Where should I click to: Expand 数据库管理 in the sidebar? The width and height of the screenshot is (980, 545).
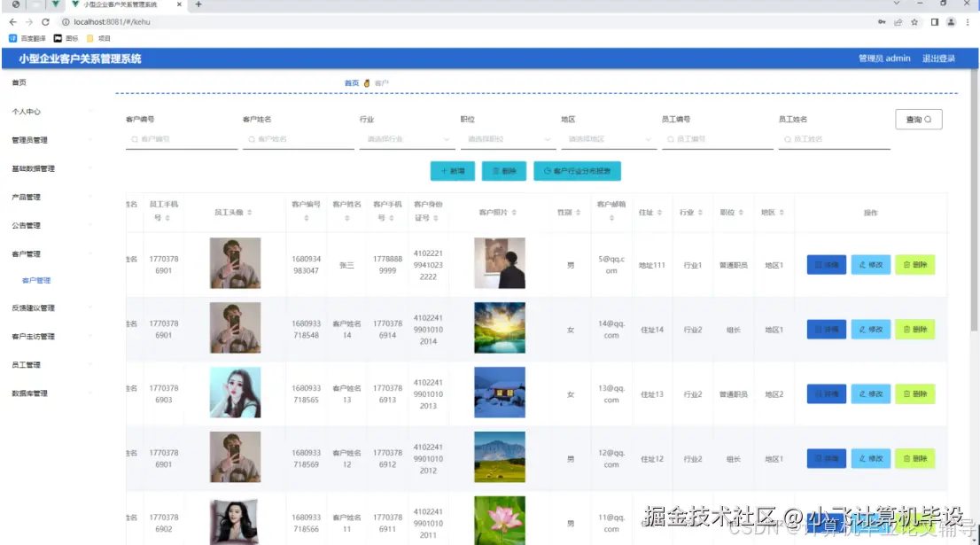[52, 393]
